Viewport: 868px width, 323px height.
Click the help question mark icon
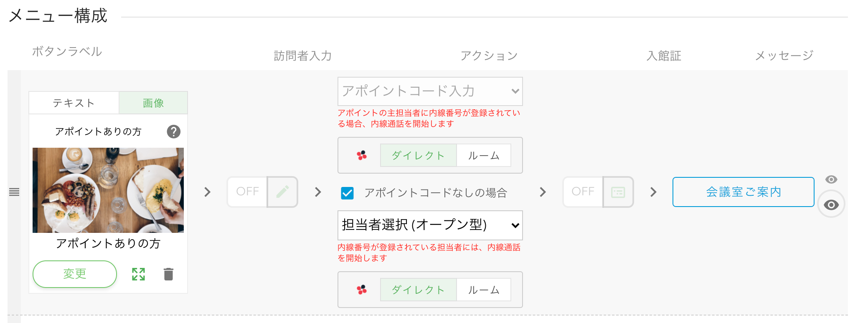pos(174,132)
